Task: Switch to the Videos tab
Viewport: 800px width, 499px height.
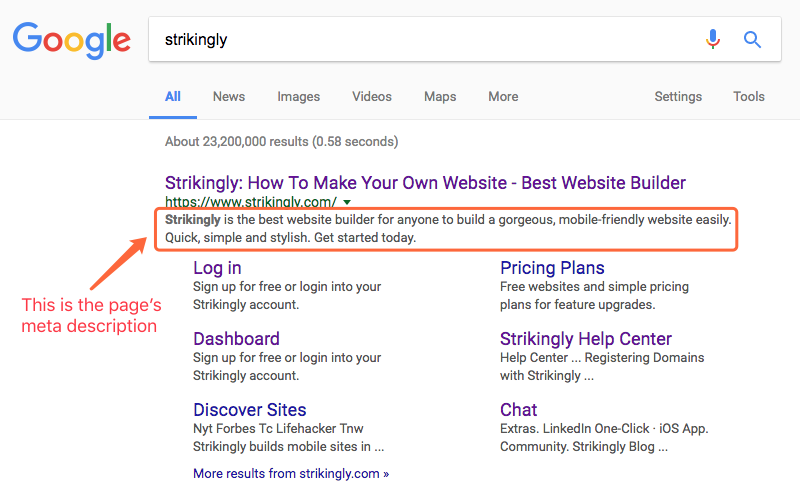Action: pos(372,96)
